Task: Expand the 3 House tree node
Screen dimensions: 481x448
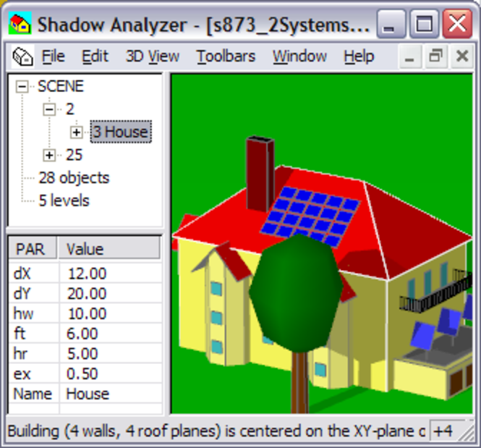Action: click(x=77, y=132)
